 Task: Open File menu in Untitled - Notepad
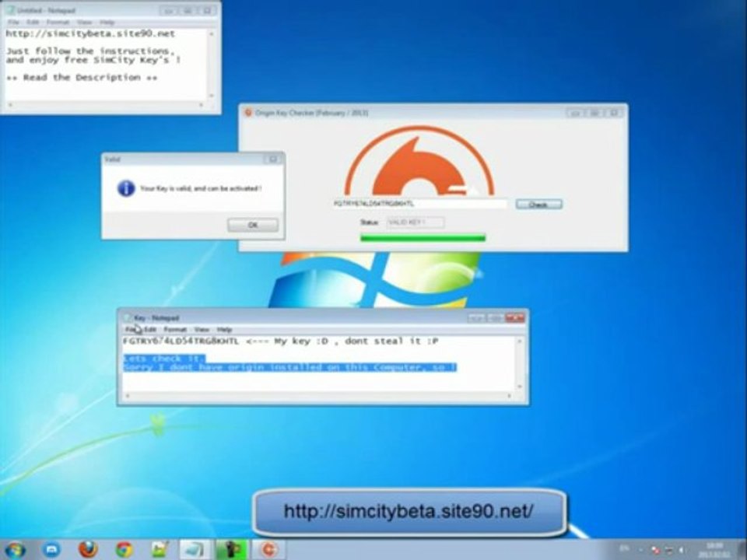click(x=13, y=23)
